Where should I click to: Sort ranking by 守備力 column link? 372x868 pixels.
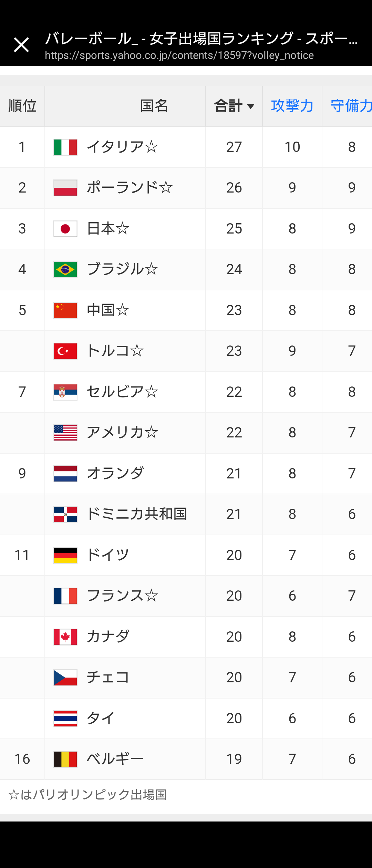tap(351, 106)
